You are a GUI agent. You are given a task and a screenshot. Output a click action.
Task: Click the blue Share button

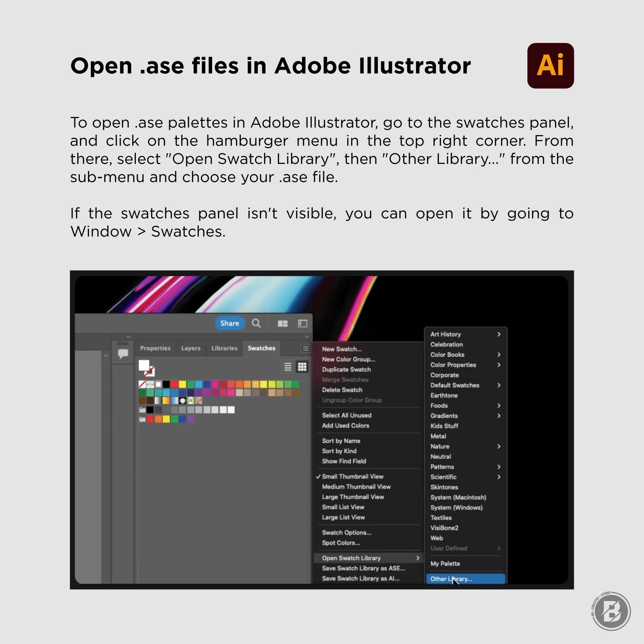pyautogui.click(x=230, y=323)
